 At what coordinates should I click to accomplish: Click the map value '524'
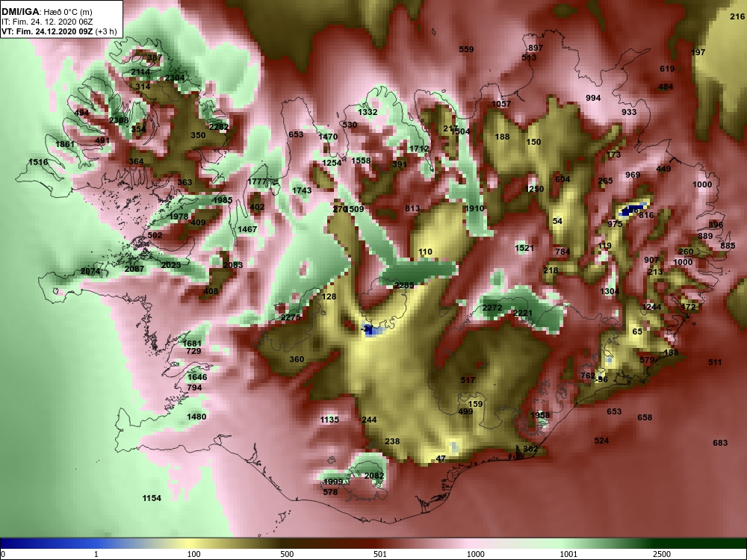tap(601, 441)
